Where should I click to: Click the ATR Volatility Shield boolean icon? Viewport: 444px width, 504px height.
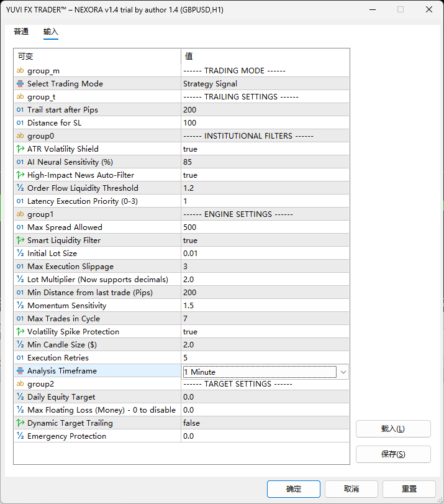click(x=20, y=149)
